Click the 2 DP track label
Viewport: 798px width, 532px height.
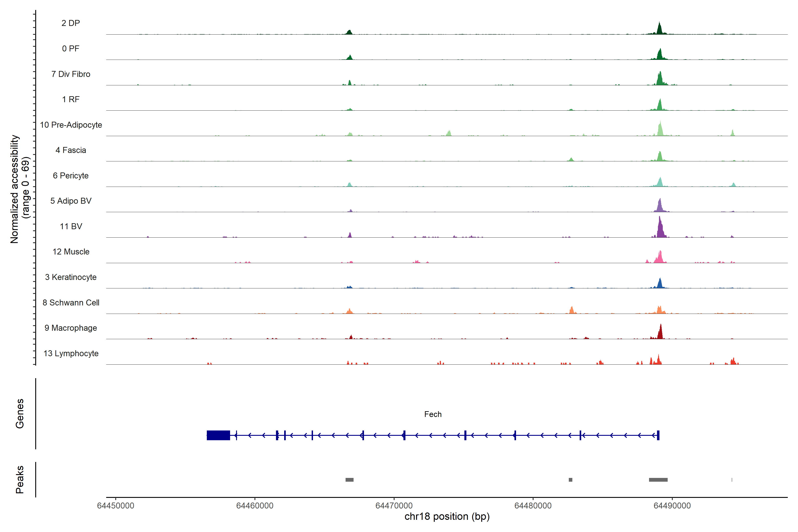pos(70,23)
